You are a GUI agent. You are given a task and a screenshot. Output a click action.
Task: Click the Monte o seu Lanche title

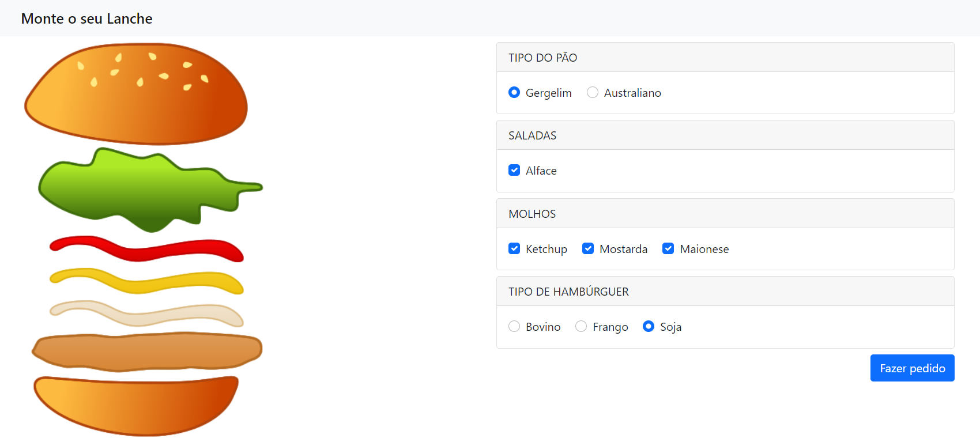click(87, 19)
